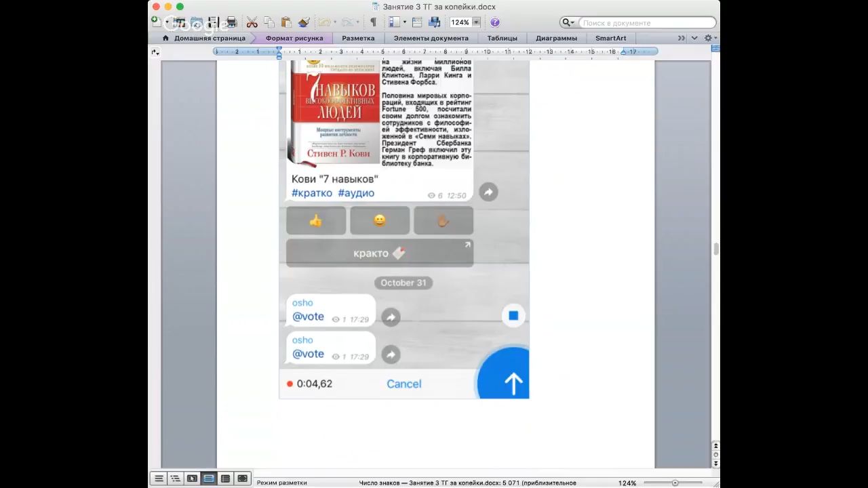Image resolution: width=868 pixels, height=488 pixels.
Task: Switch to Outline view button
Action: (x=175, y=479)
